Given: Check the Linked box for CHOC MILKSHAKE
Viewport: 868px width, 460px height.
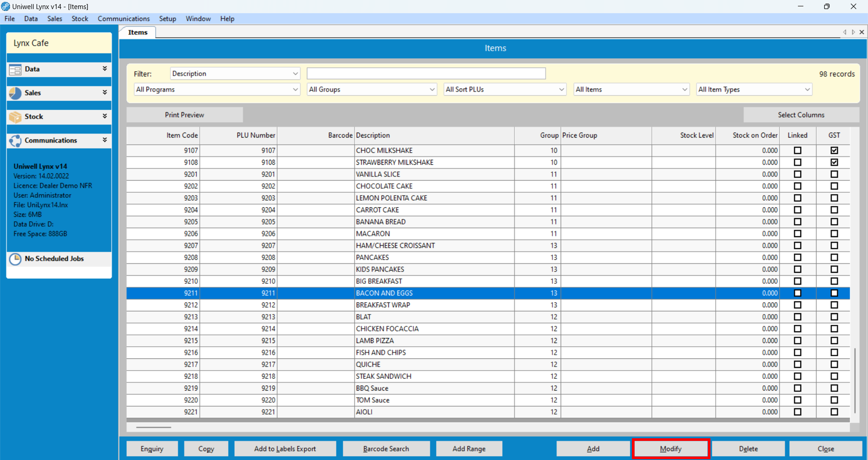Looking at the screenshot, I should click(798, 150).
